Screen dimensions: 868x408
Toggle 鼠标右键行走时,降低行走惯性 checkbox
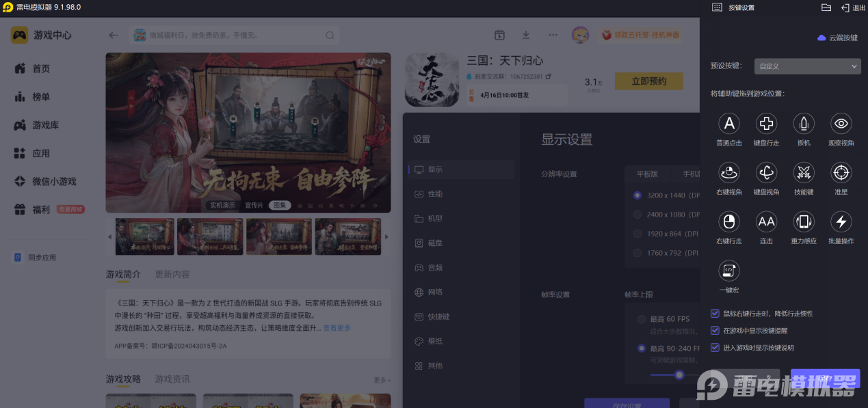(715, 314)
